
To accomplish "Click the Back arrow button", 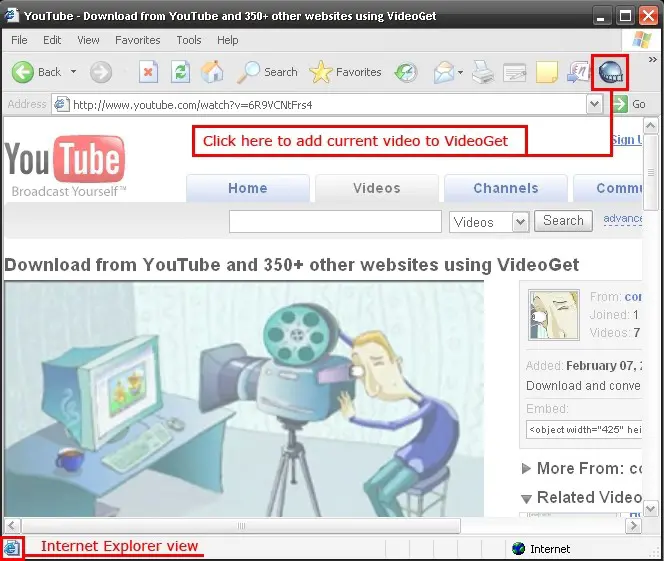I will tap(22, 72).
